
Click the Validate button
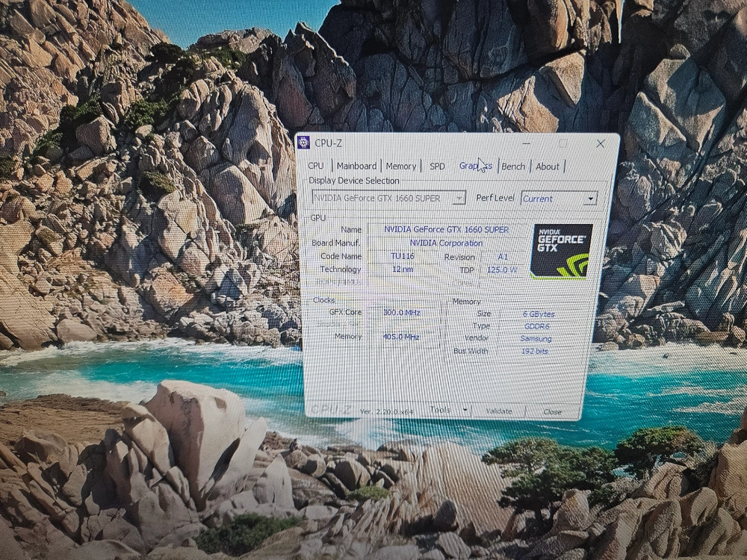pyautogui.click(x=498, y=411)
